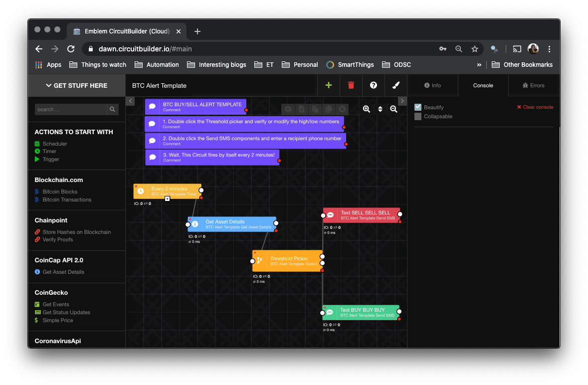
Task: Click in the sidebar search field
Action: pos(71,109)
